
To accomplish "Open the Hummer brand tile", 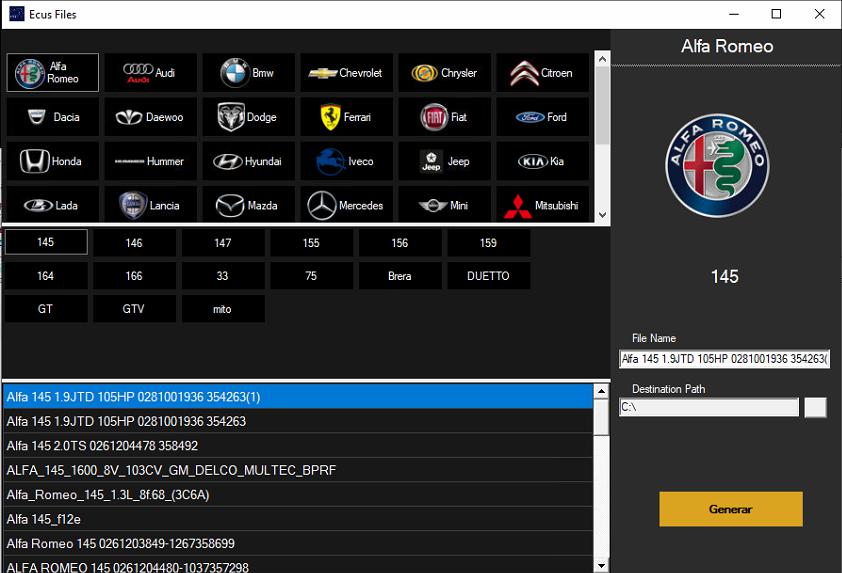I will coord(150,161).
